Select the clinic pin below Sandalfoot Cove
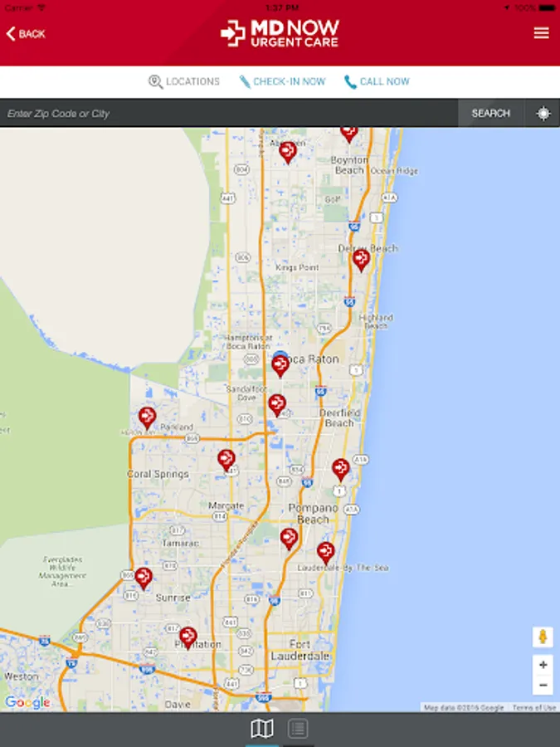Screen dimensions: 560x747 tap(277, 405)
